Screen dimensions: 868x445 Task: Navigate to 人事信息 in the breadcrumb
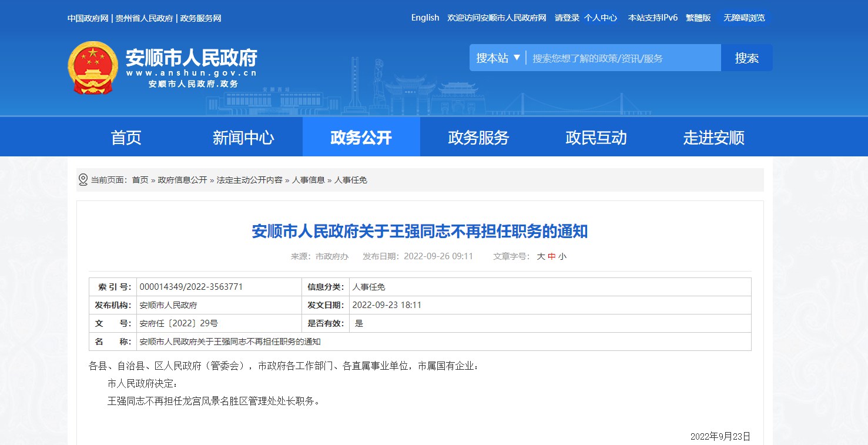(309, 180)
